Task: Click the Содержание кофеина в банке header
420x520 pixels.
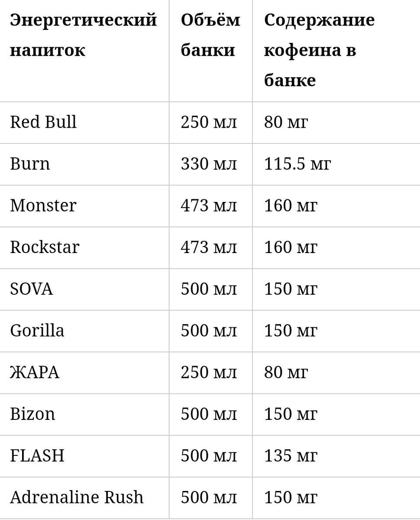Action: (320, 50)
